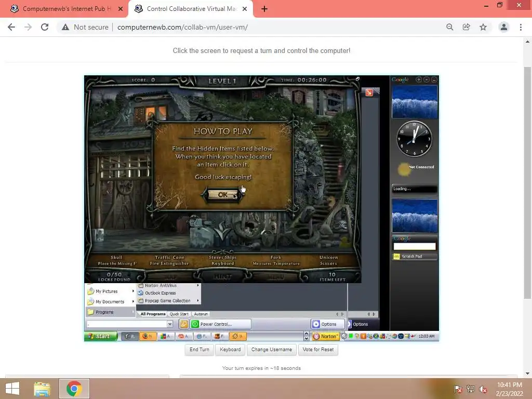Switch to the Quick Start tab
The width and height of the screenshot is (532, 399).
click(179, 314)
